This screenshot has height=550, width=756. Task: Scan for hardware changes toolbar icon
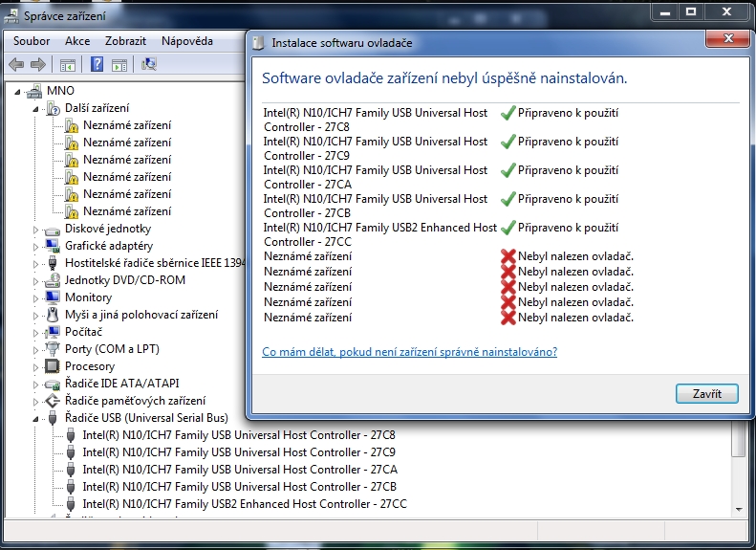[x=149, y=64]
